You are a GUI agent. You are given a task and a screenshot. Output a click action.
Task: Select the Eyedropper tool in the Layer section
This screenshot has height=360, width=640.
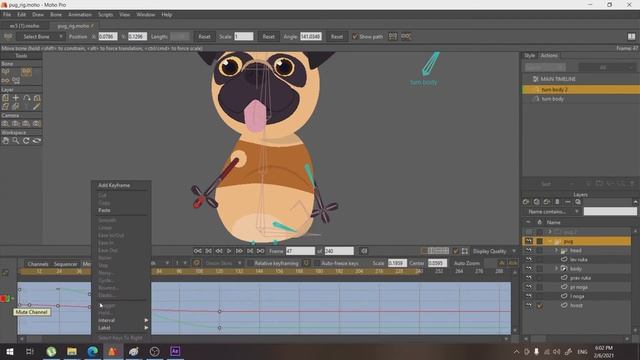click(37, 107)
